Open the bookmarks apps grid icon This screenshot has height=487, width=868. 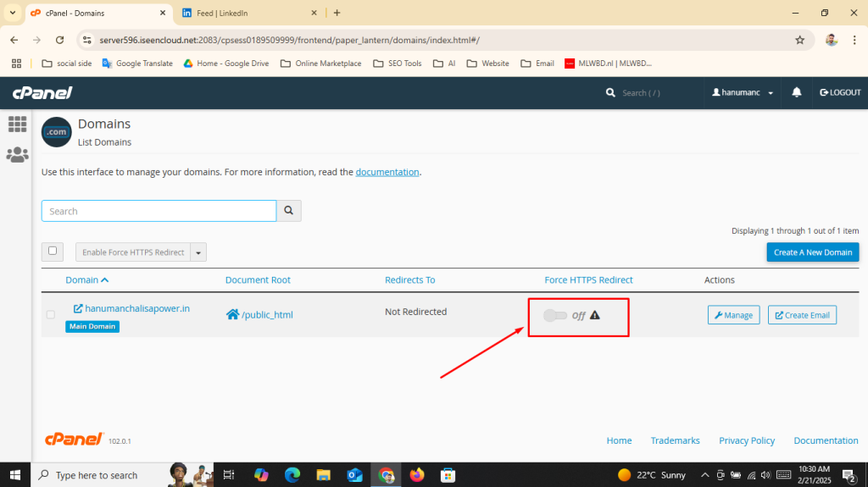click(16, 64)
